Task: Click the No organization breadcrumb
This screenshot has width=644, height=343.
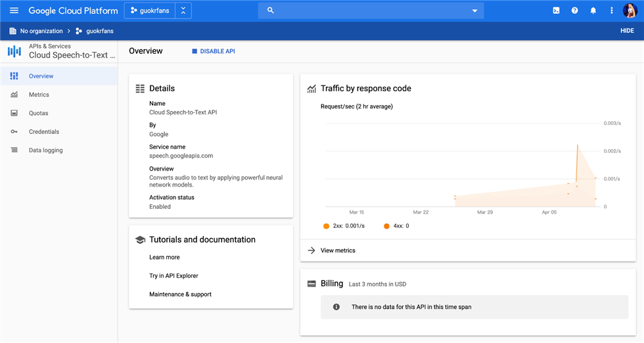Action: pos(41,31)
